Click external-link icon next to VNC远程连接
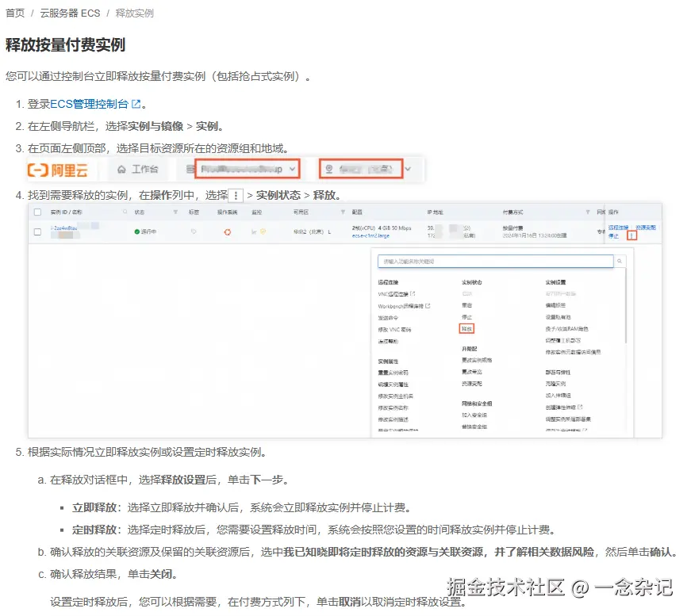 (413, 293)
